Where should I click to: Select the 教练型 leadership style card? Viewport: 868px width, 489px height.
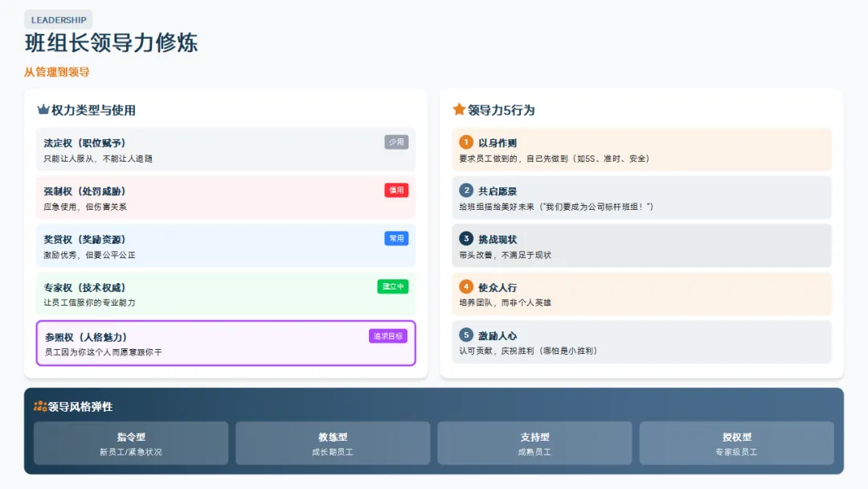[x=333, y=443]
